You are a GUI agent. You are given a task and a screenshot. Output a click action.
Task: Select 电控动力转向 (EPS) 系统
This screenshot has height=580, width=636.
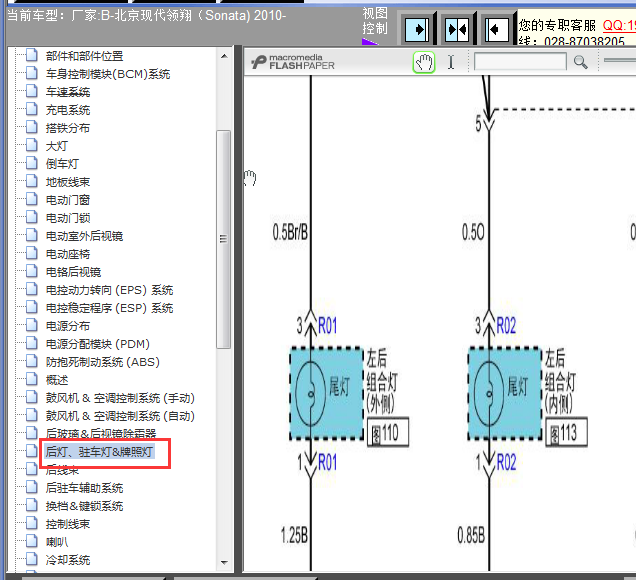pos(110,290)
